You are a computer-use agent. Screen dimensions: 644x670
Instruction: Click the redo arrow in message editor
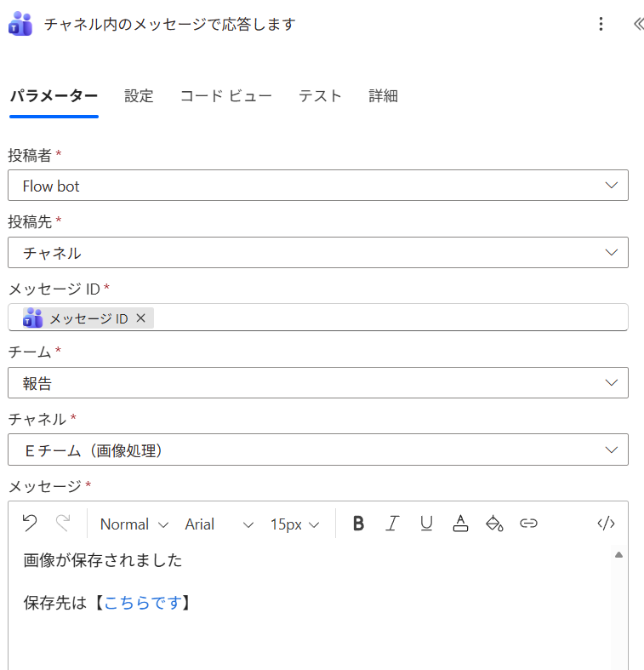pos(63,523)
